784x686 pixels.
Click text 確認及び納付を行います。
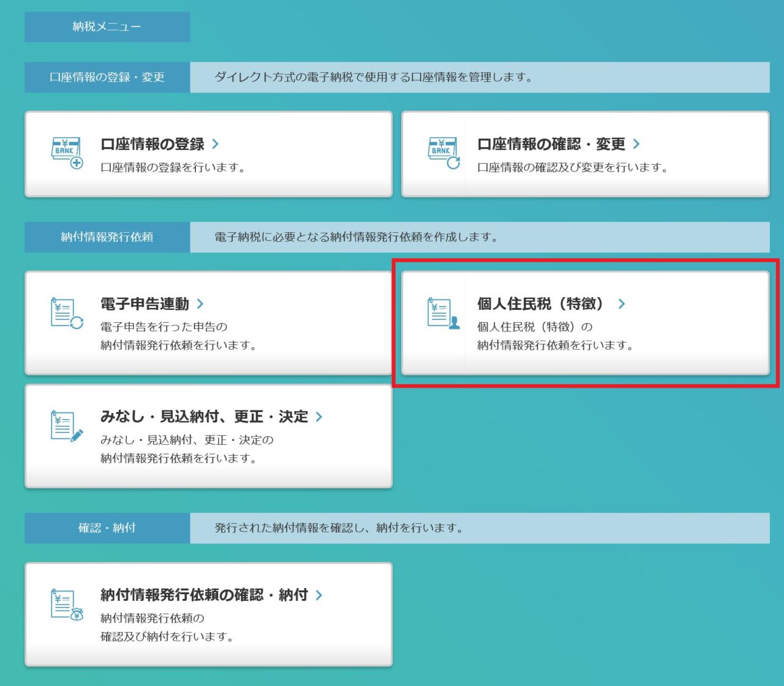coord(168,636)
